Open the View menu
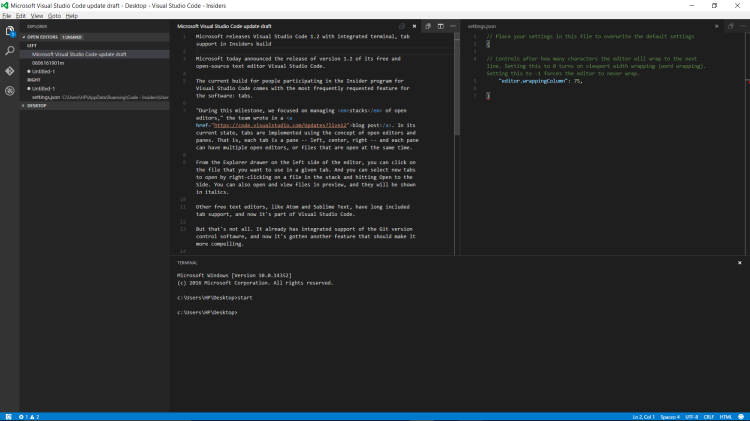 pos(37,16)
